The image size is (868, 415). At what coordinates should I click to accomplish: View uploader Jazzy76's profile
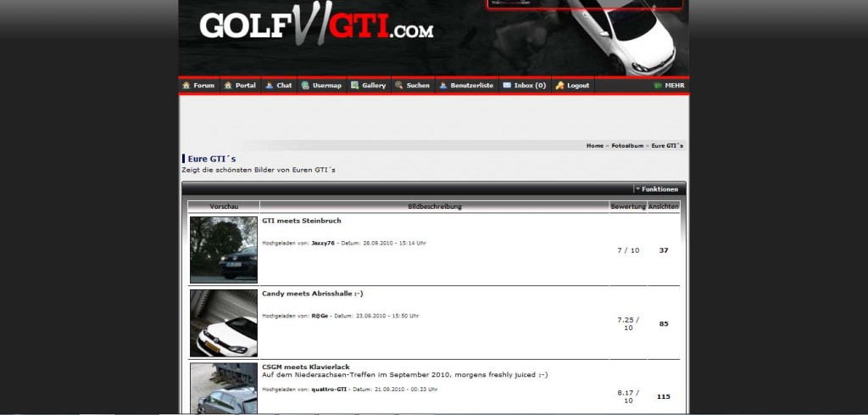[324, 243]
